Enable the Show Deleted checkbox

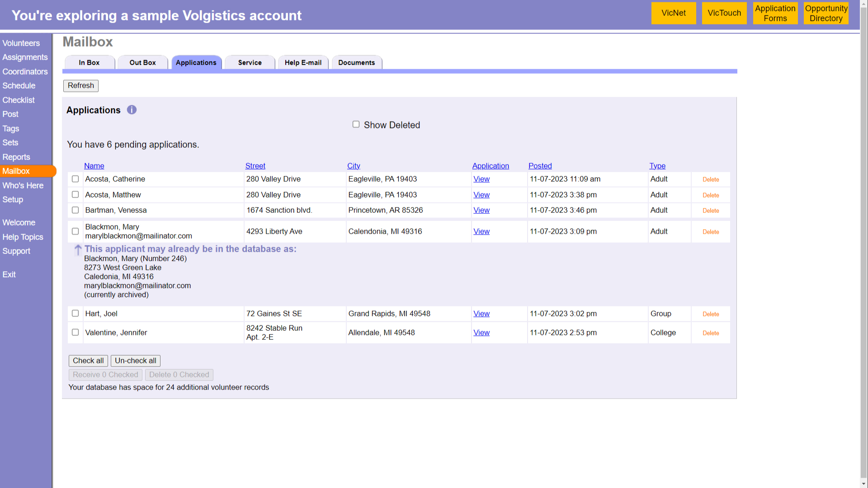click(x=356, y=124)
